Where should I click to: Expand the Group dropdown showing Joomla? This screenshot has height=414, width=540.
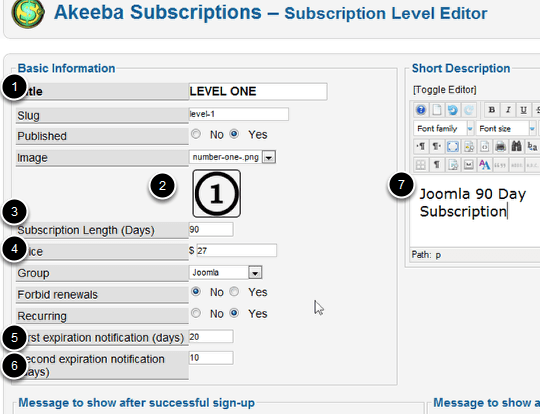[255, 273]
